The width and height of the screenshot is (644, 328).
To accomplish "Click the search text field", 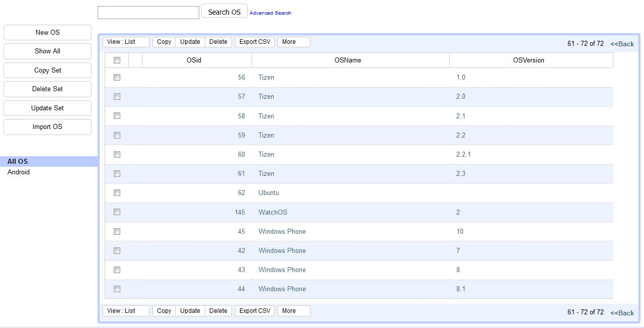I will click(x=148, y=13).
